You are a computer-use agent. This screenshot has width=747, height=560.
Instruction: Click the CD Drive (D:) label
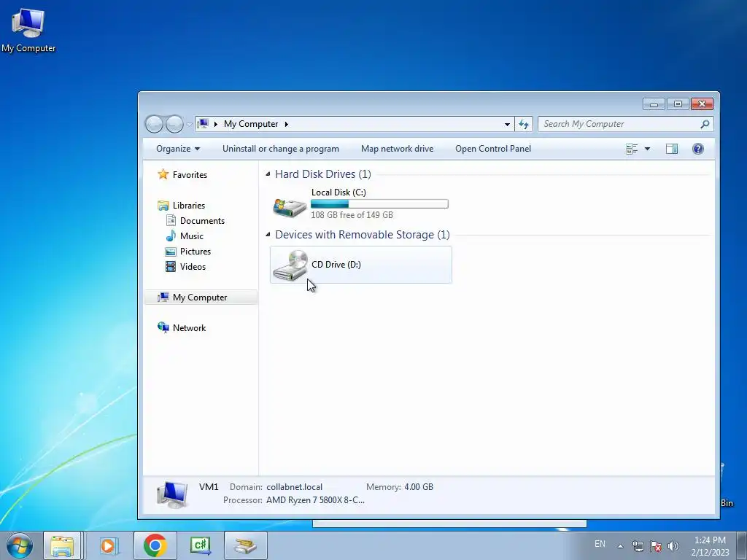click(336, 264)
